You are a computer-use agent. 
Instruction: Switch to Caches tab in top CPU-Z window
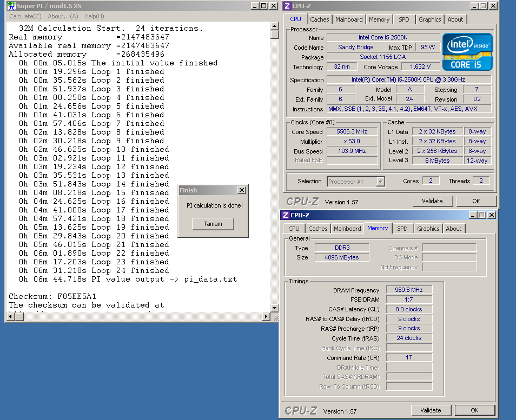[320, 19]
